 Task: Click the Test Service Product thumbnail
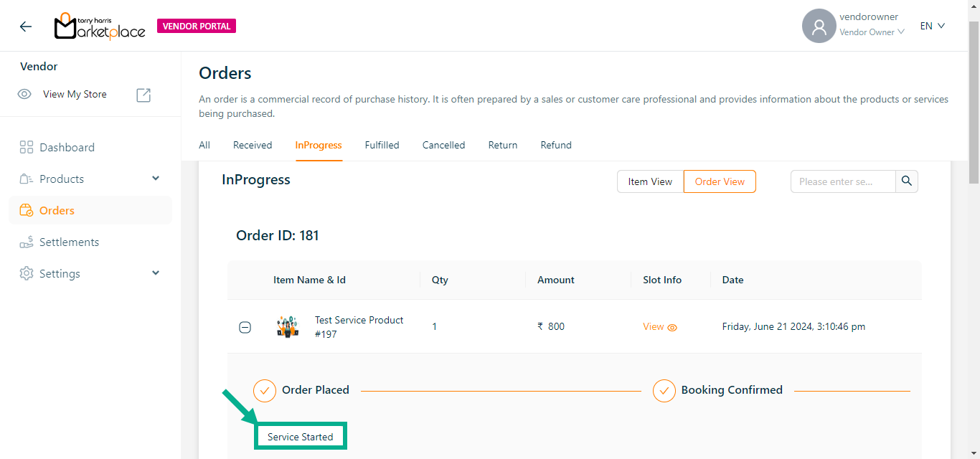point(288,327)
